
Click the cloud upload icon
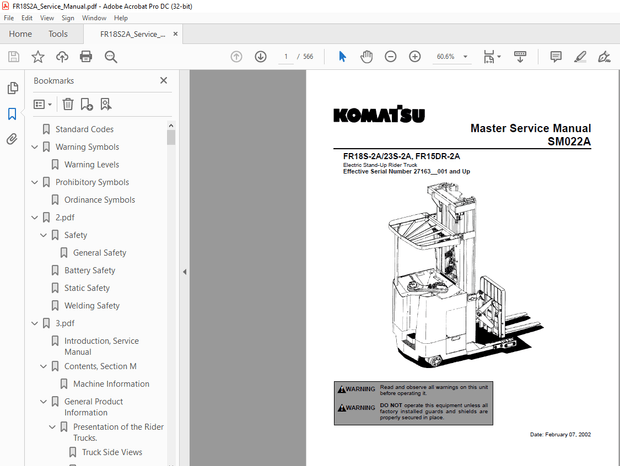pyautogui.click(x=62, y=57)
